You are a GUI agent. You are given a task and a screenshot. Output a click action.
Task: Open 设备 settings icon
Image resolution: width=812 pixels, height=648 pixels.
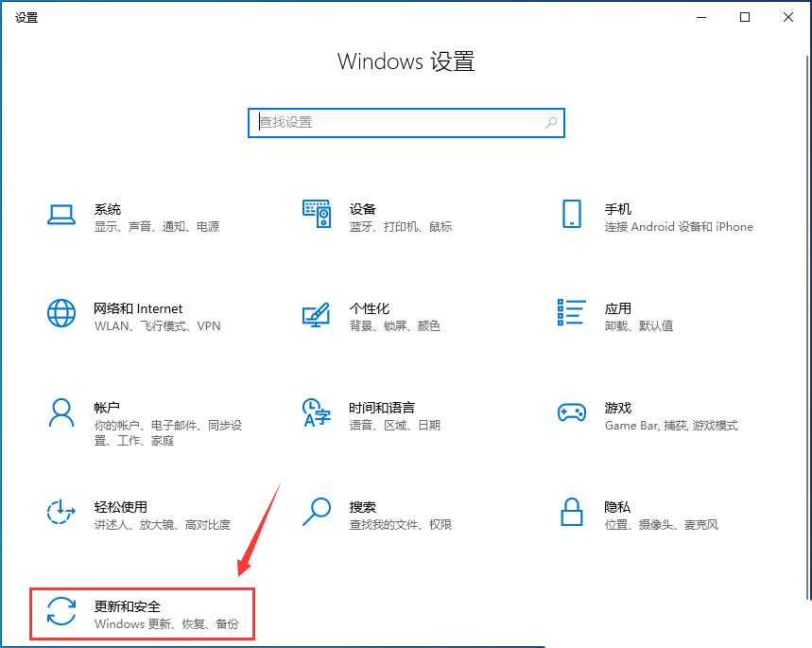(316, 213)
